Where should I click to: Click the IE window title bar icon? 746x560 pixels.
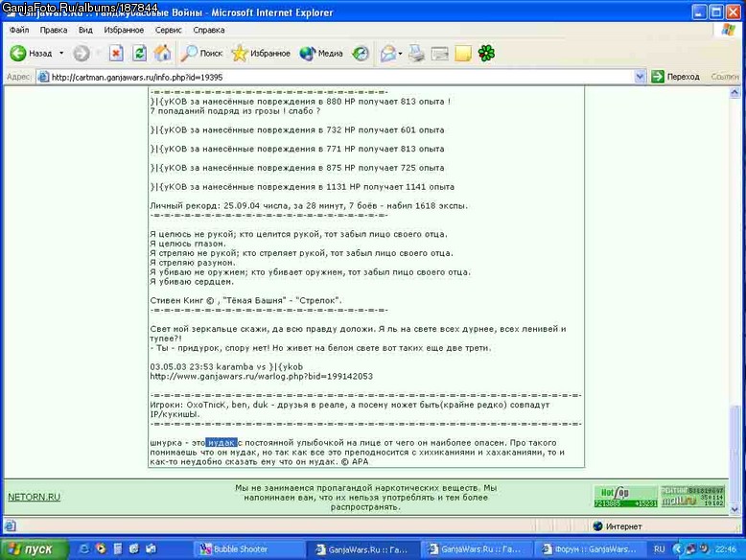click(10, 12)
